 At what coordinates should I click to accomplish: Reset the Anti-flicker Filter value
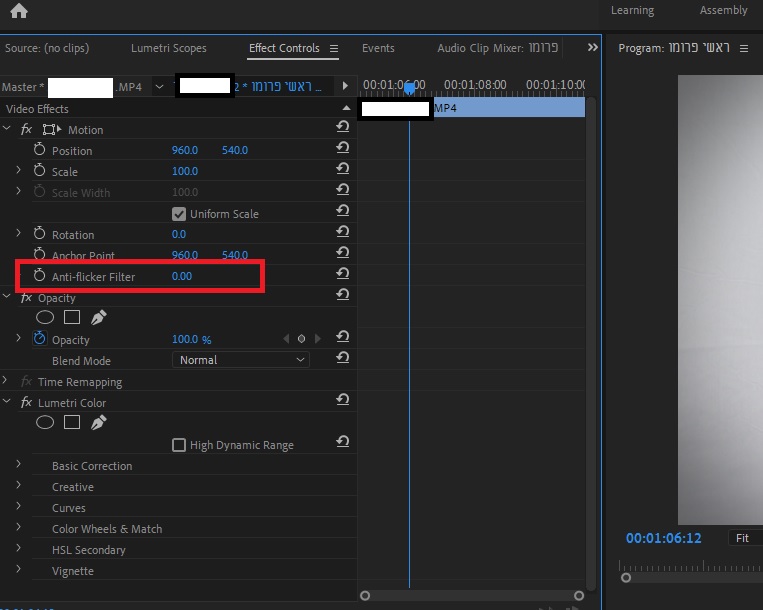[342, 274]
